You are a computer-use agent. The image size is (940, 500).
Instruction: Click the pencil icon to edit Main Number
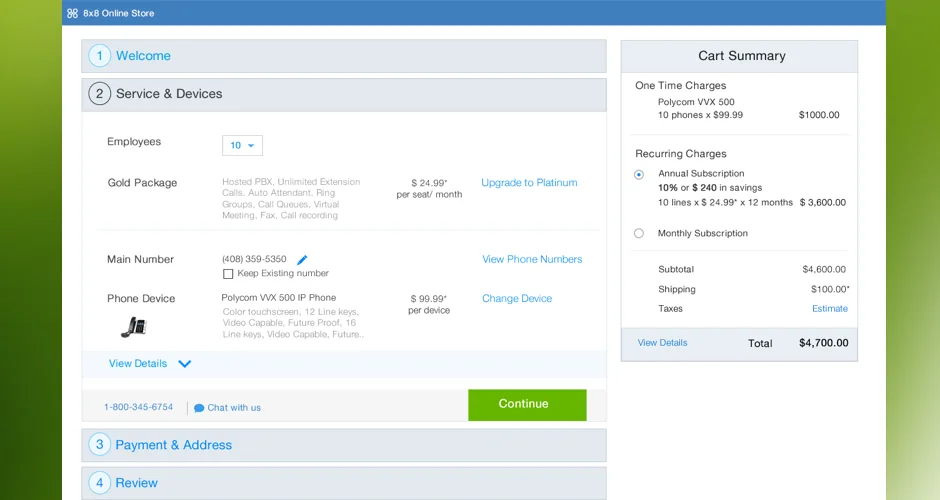click(x=302, y=260)
